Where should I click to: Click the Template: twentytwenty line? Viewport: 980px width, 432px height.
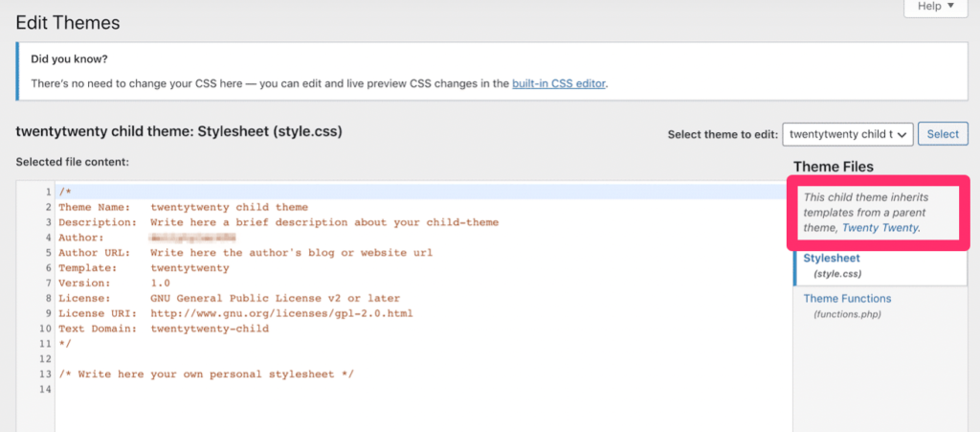[x=144, y=267]
